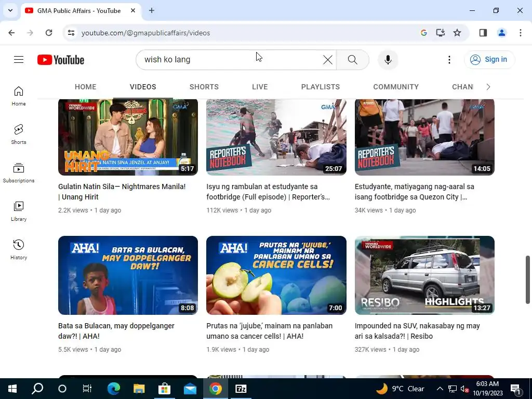This screenshot has height=399, width=532.
Task: Click the Sign in button
Action: click(x=489, y=60)
